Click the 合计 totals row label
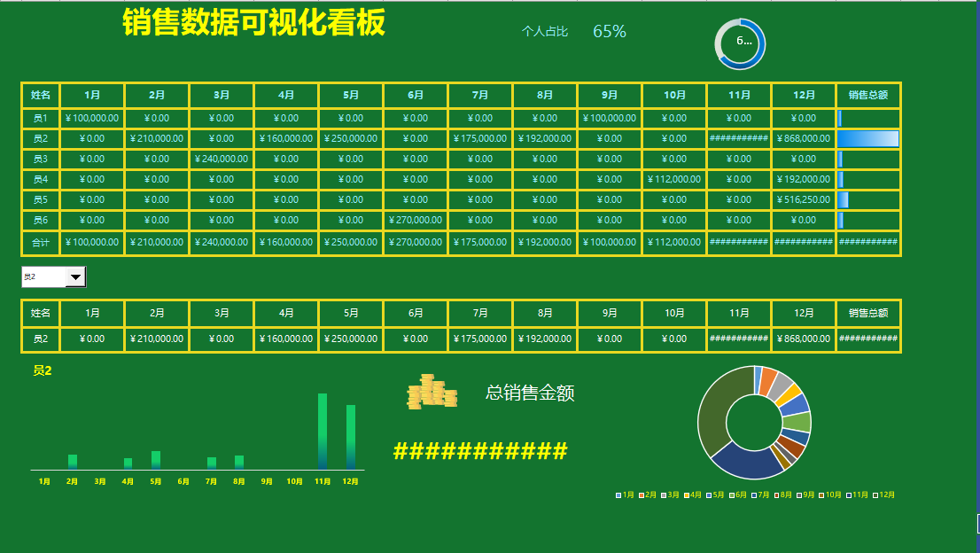This screenshot has width=980, height=553. [x=41, y=243]
